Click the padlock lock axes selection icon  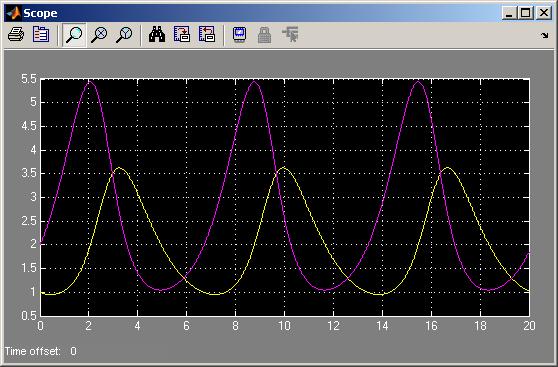[x=264, y=35]
